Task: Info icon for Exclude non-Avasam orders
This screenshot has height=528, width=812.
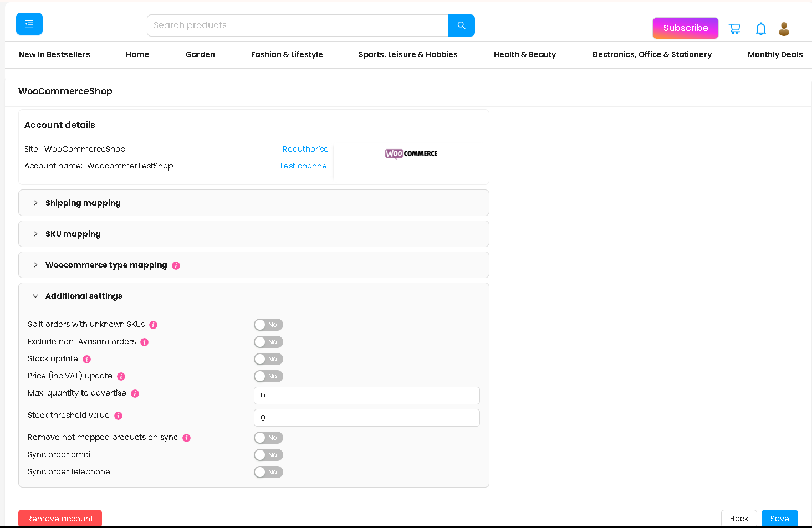Action: pos(145,342)
